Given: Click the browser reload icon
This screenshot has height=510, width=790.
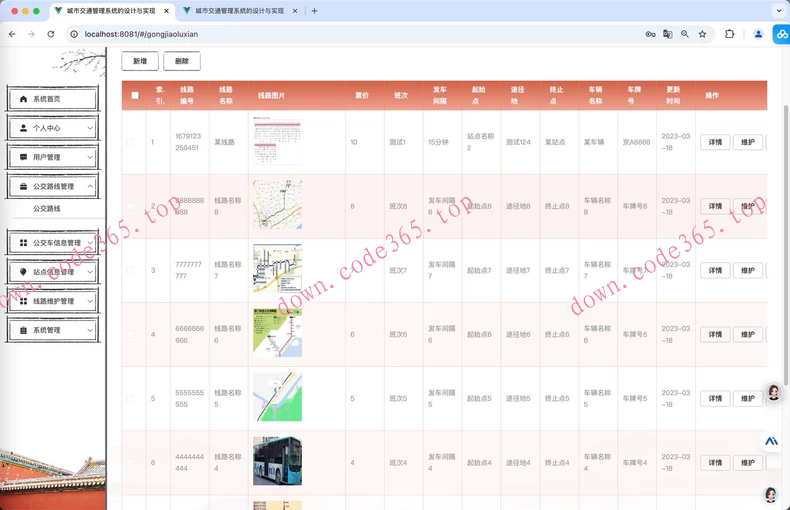Looking at the screenshot, I should click(51, 34).
